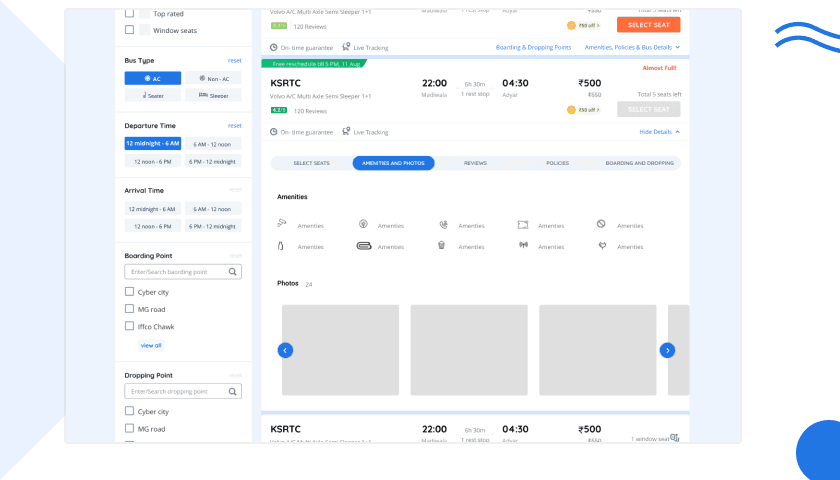The image size is (840, 480).
Task: Focus the dropping point search field
Action: 183,392
